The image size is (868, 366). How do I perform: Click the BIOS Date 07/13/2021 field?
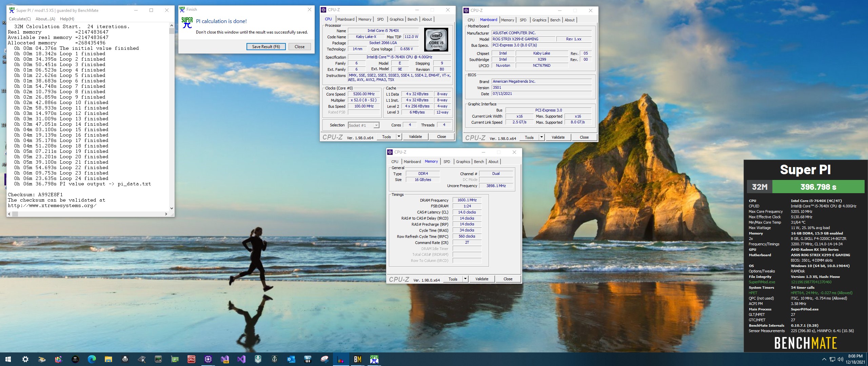pos(541,94)
